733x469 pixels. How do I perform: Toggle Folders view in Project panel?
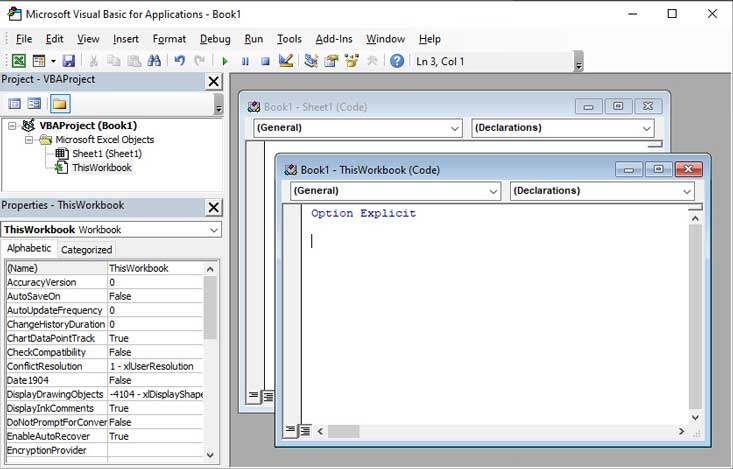[60, 104]
